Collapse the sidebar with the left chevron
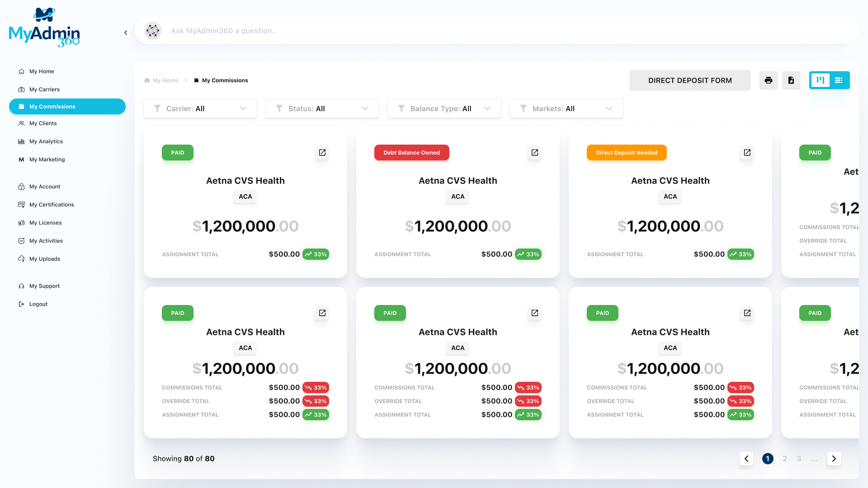Screen dimensions: 868x488 (125, 32)
